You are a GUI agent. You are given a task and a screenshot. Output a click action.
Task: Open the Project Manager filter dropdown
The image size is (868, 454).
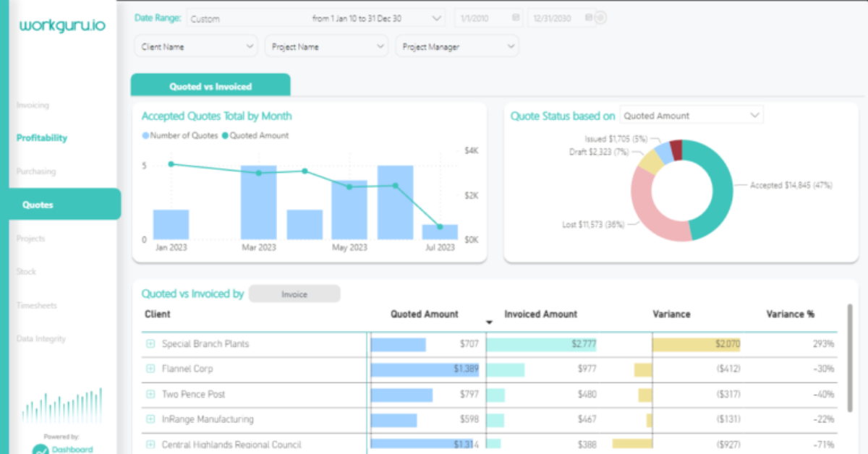point(457,47)
